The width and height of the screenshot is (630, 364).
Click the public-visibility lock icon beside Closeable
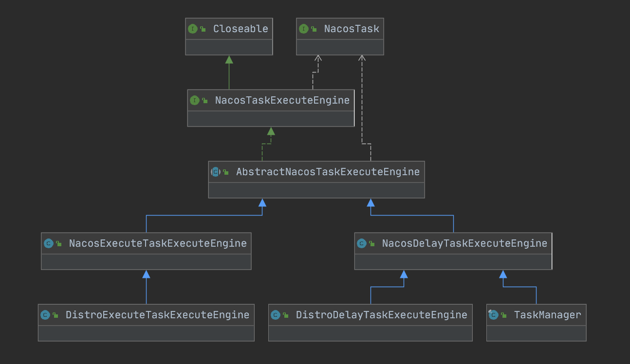(203, 29)
